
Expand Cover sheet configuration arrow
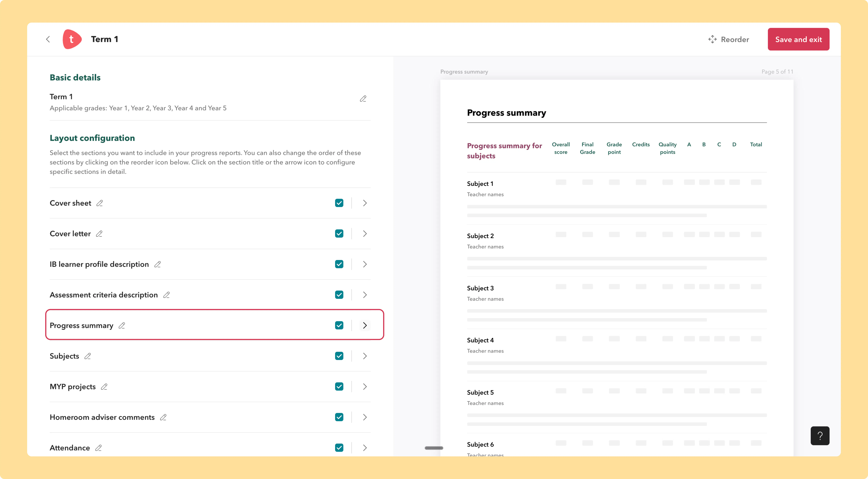click(x=365, y=203)
